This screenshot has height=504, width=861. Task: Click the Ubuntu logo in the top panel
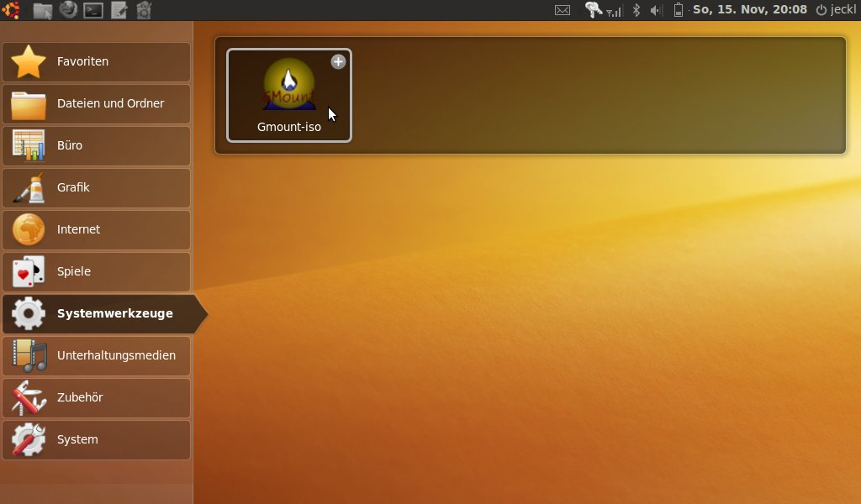(x=10, y=10)
